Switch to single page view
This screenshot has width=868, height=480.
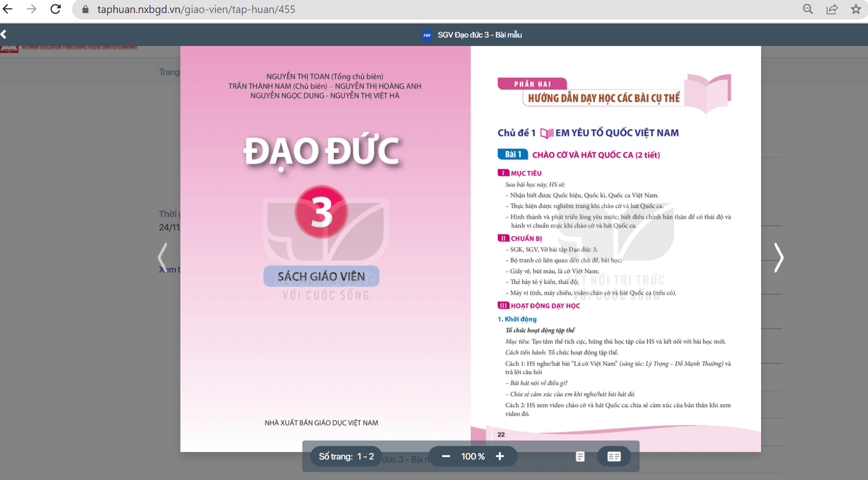[x=580, y=456]
